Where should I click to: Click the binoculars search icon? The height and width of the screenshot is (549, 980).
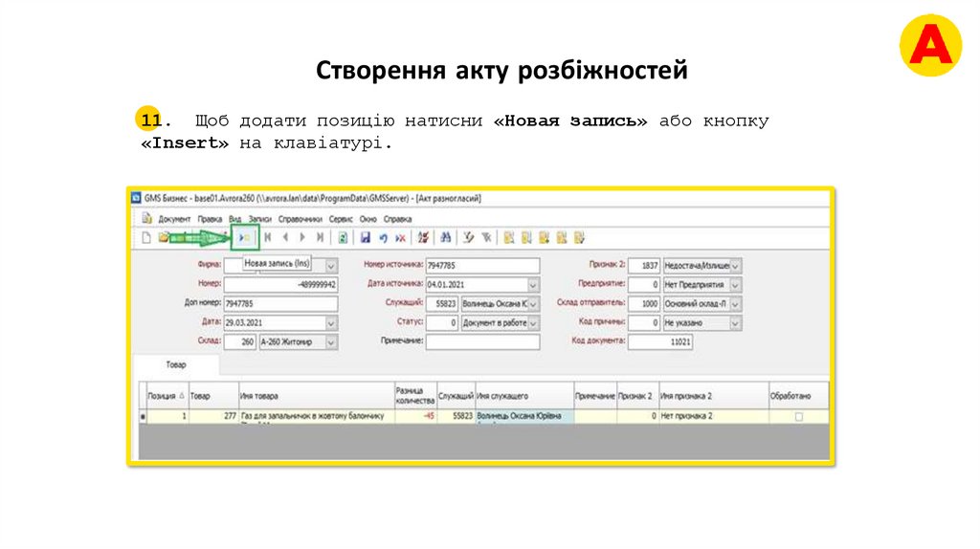[446, 237]
